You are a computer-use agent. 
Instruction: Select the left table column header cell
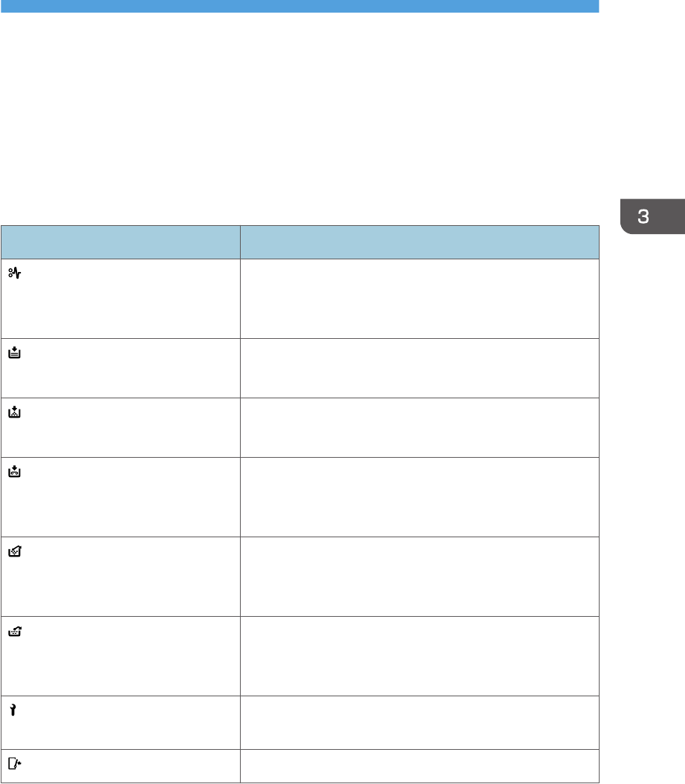pos(120,242)
